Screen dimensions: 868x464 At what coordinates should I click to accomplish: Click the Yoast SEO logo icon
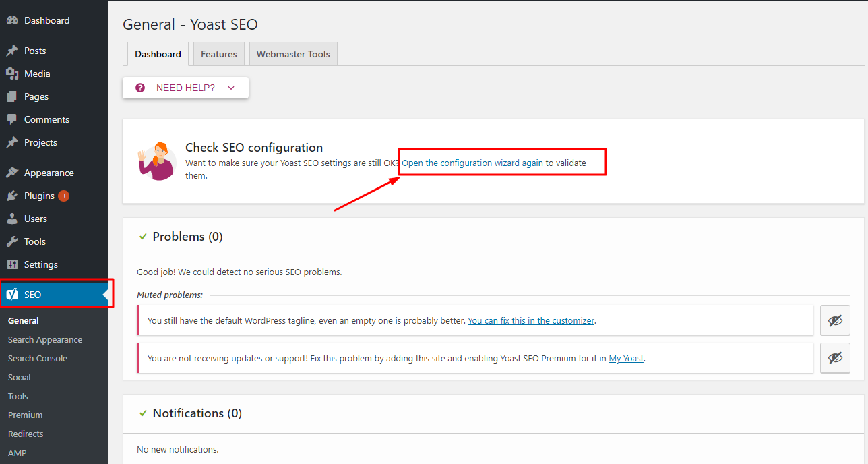coord(12,295)
